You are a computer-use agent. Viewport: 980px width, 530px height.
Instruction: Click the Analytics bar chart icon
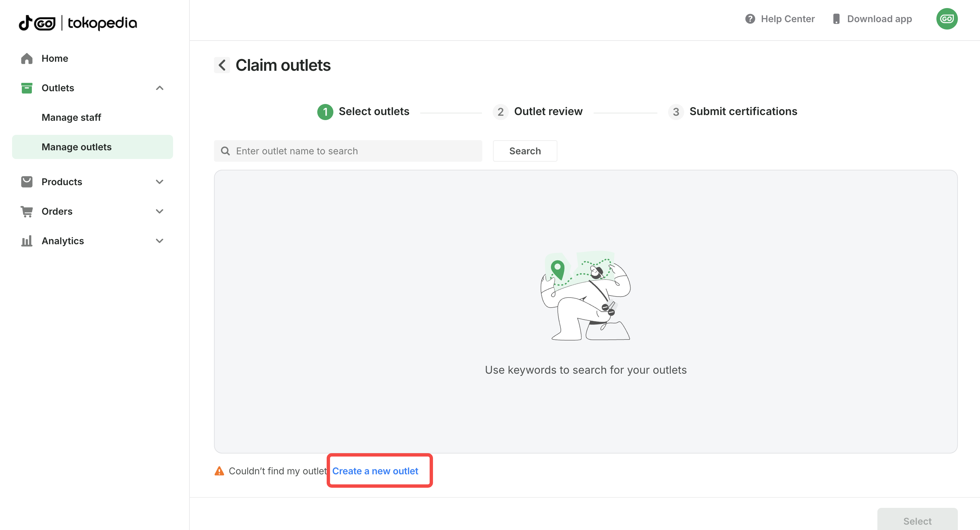(x=26, y=241)
